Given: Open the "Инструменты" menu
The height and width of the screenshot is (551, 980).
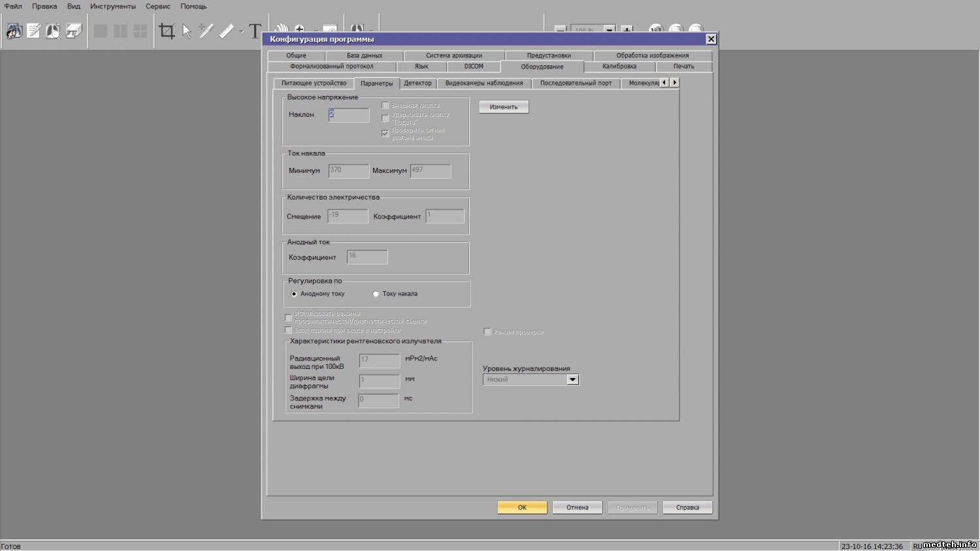Looking at the screenshot, I should (x=113, y=7).
